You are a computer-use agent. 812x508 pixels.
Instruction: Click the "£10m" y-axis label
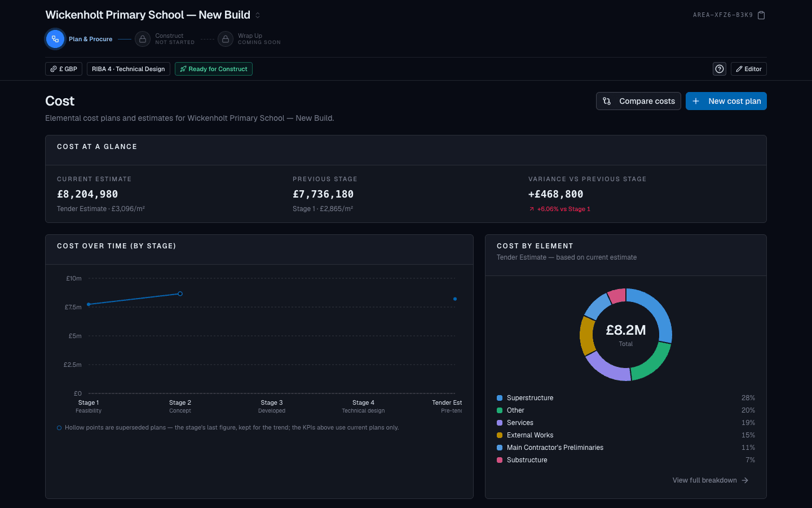[x=74, y=278]
